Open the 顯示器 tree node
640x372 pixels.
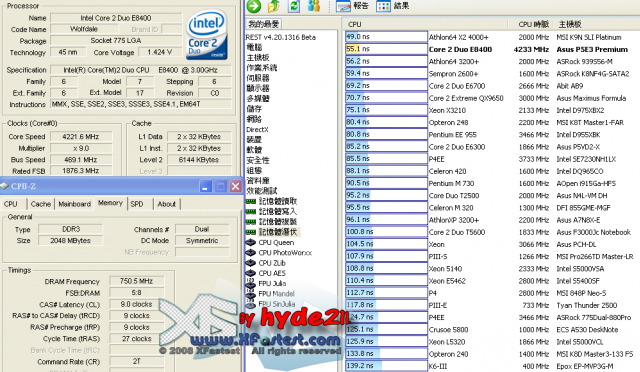click(x=258, y=88)
